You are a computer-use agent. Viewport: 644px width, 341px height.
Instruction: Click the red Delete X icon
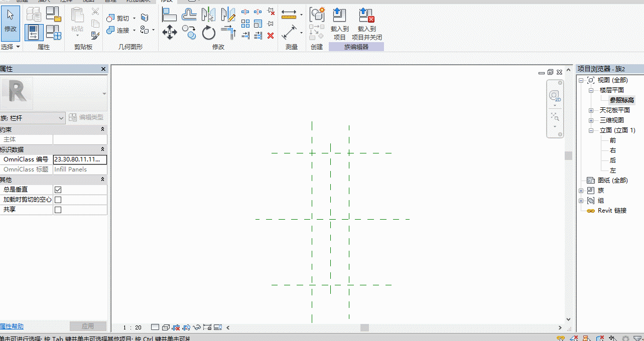point(271,35)
